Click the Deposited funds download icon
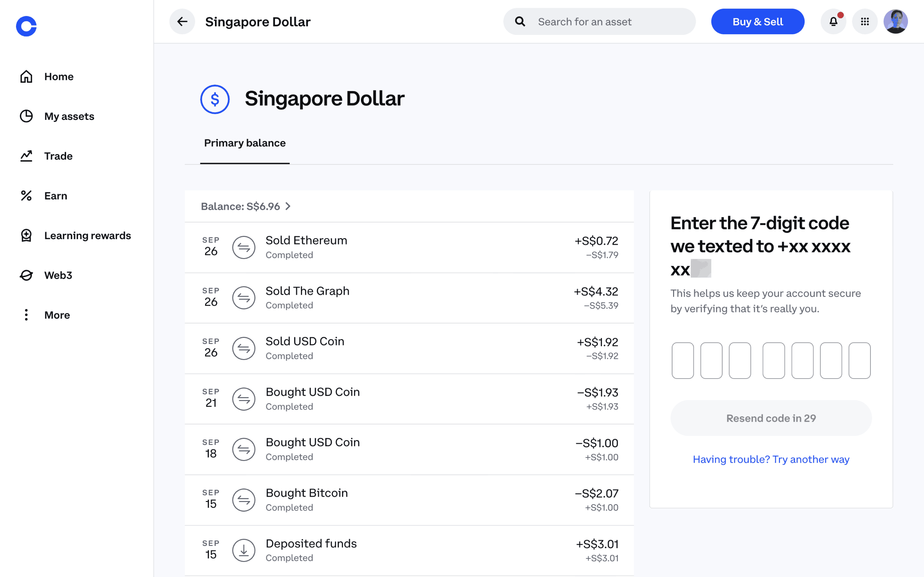Image resolution: width=924 pixels, height=577 pixels. point(244,550)
